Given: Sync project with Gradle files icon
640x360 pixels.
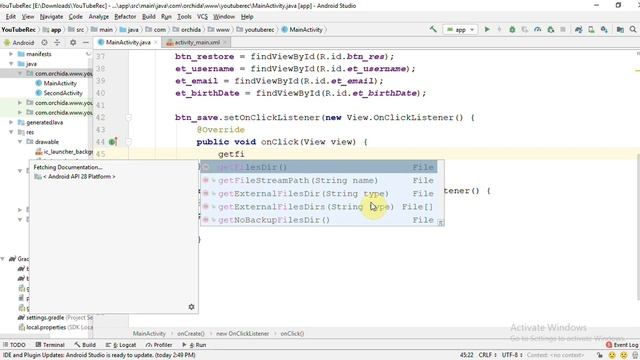Looking at the screenshot, I should pos(578,29).
